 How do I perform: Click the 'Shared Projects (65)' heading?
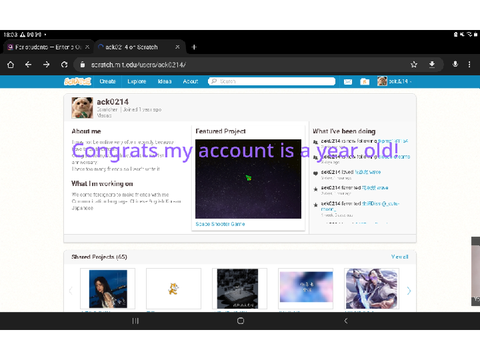pos(99,257)
